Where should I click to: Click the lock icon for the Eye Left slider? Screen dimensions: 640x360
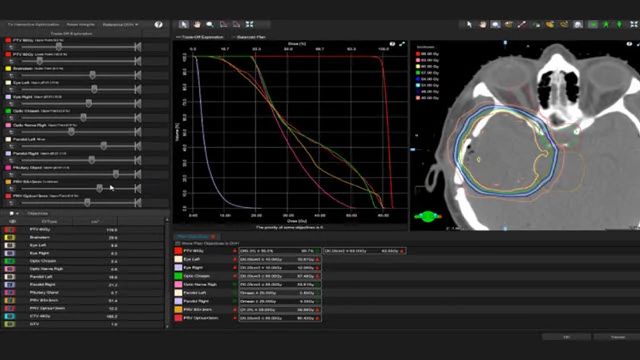(11, 90)
